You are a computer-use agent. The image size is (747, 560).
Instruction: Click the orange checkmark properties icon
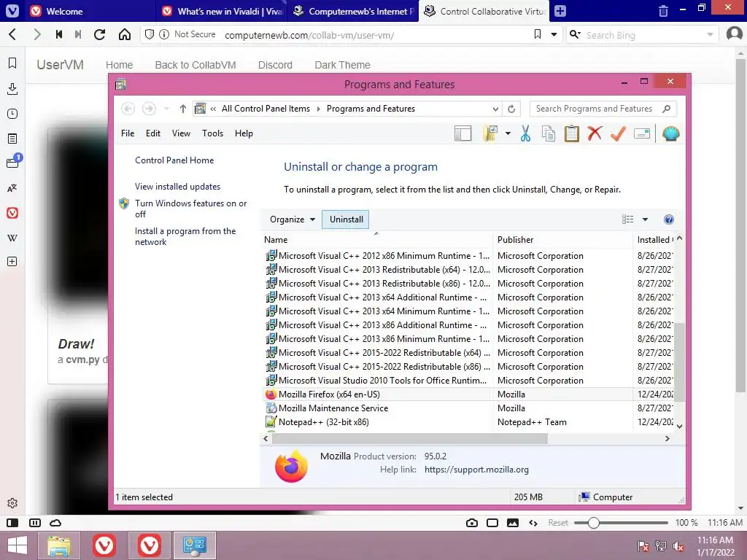point(618,134)
